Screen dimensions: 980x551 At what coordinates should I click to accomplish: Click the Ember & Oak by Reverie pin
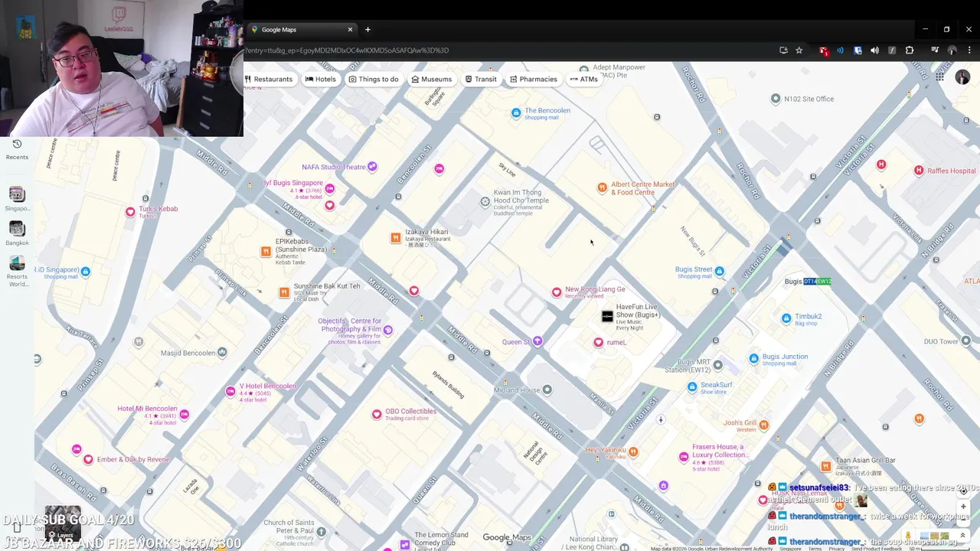pos(88,459)
